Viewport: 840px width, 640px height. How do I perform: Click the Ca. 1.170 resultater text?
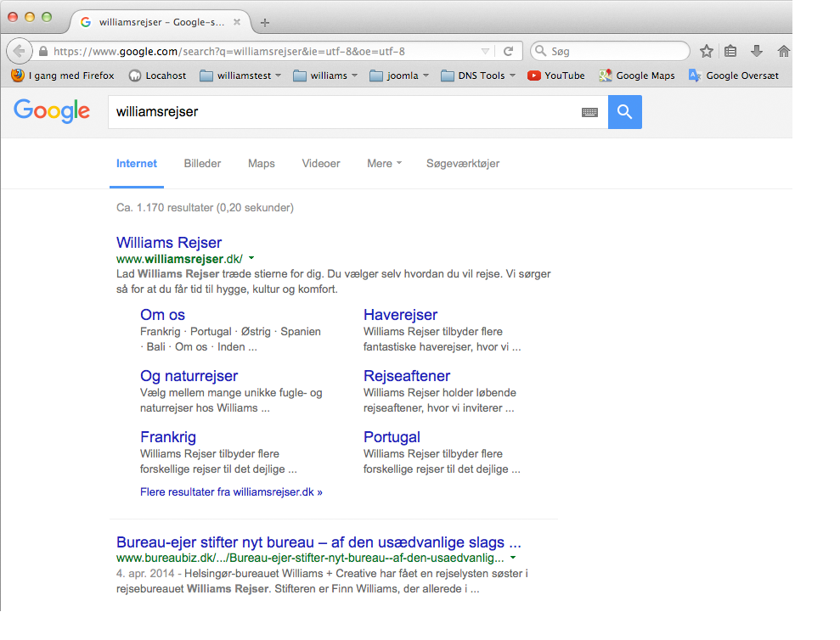(205, 207)
